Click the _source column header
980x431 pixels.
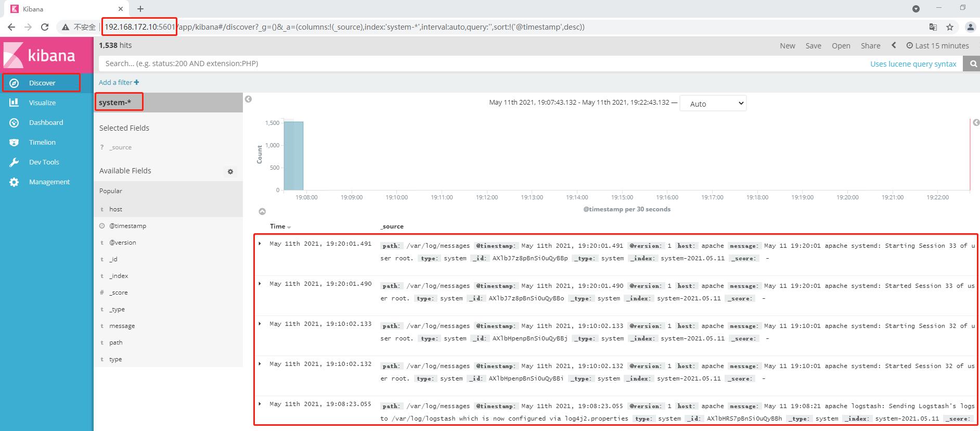click(x=392, y=226)
